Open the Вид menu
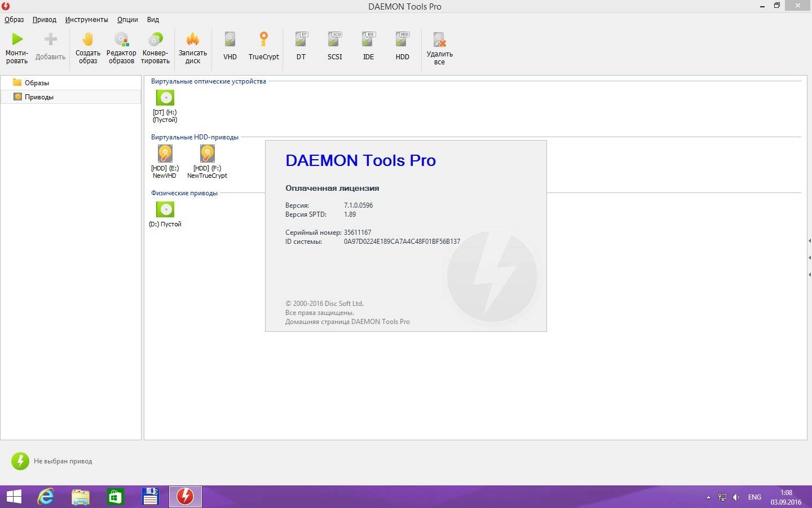 click(x=153, y=19)
